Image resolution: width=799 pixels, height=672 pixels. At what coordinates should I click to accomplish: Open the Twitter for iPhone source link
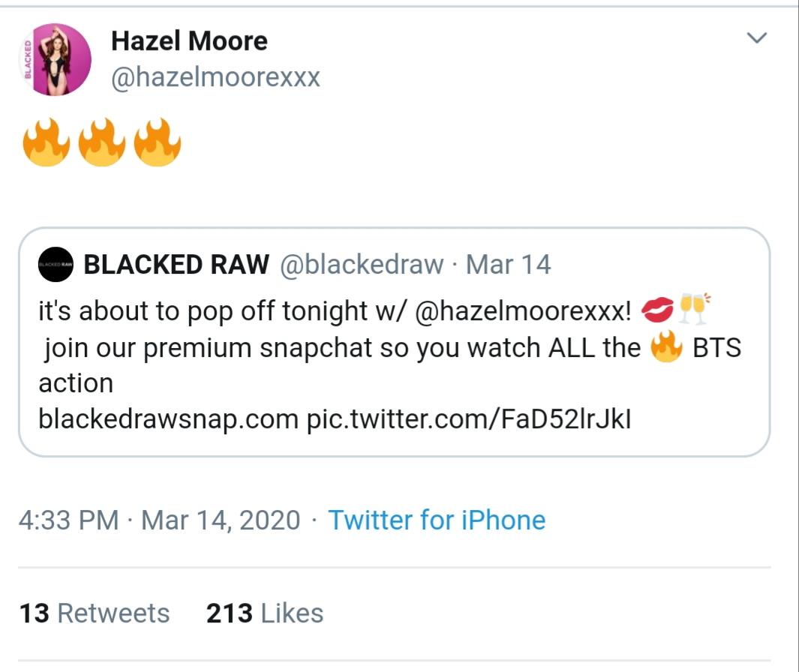point(437,520)
